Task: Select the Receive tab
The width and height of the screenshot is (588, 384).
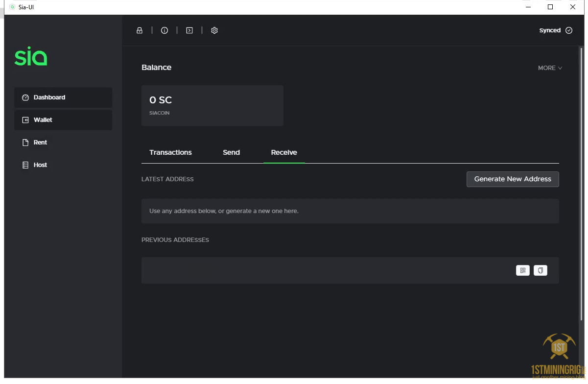Action: 284,152
